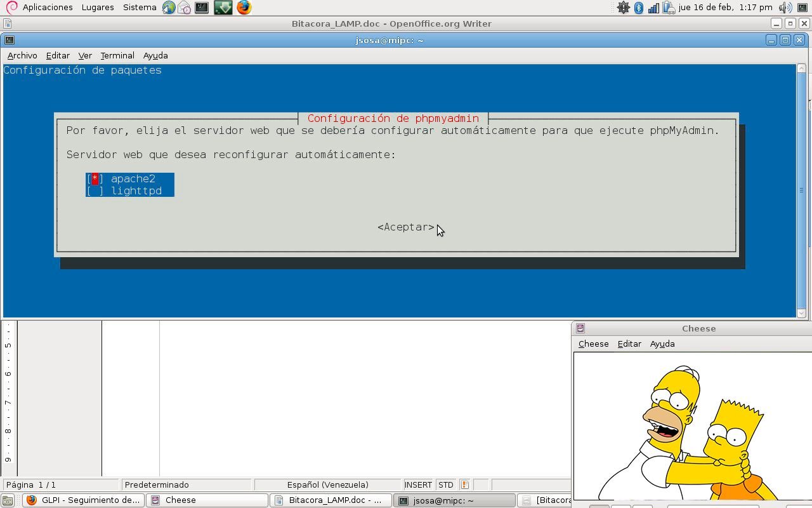
Task: Click the Predeterminado page style field
Action: point(188,485)
